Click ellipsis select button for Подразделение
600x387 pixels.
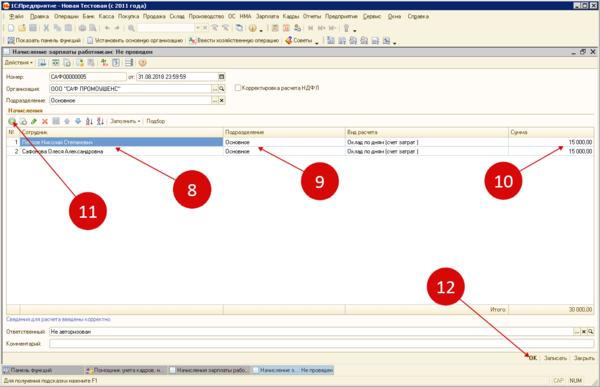pyautogui.click(x=215, y=101)
